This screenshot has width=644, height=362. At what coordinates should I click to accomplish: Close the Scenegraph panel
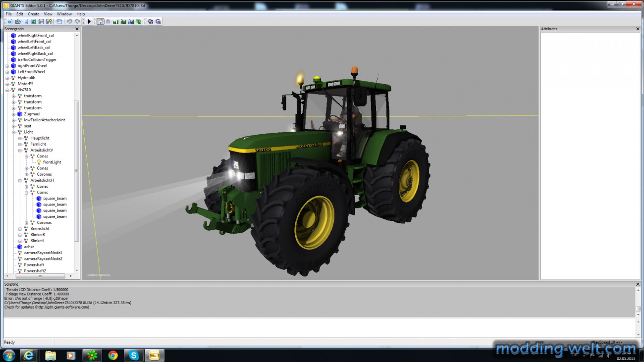pos(77,29)
